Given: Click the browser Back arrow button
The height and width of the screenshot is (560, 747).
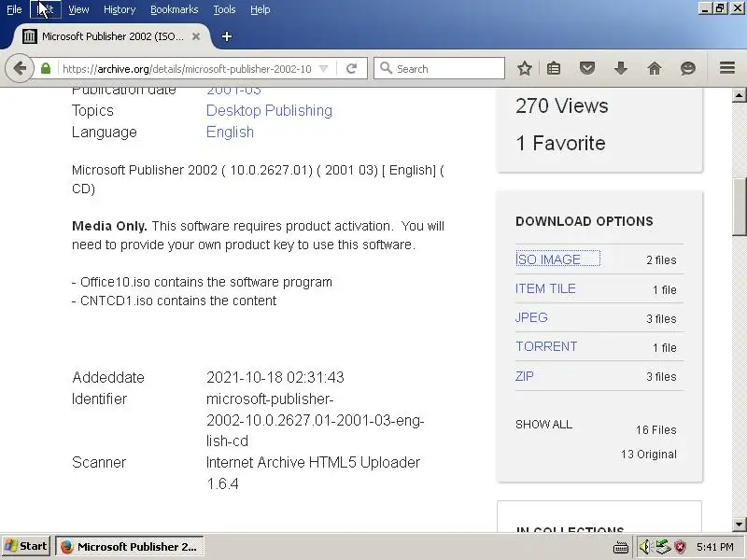Looking at the screenshot, I should (20, 68).
